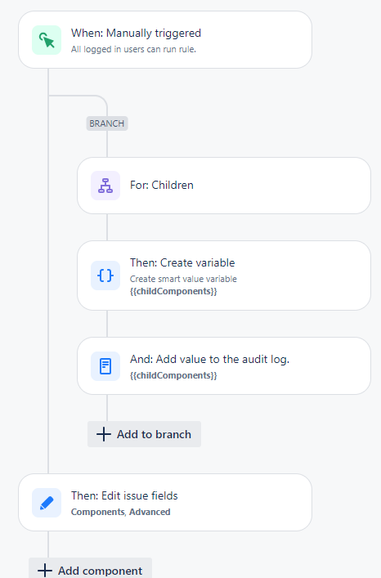Click the childComponents text under audit log step
This screenshot has height=578, width=381.
173,375
